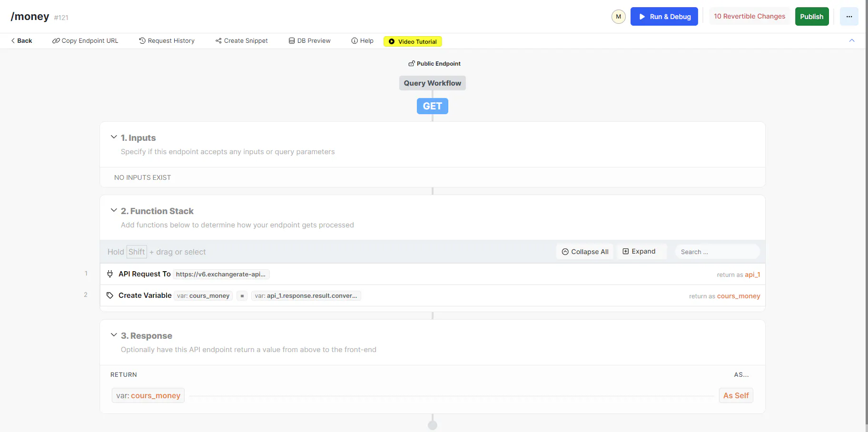The height and width of the screenshot is (432, 868).
Task: Collapse the top toolbar with the chevron
Action: coord(852,41)
